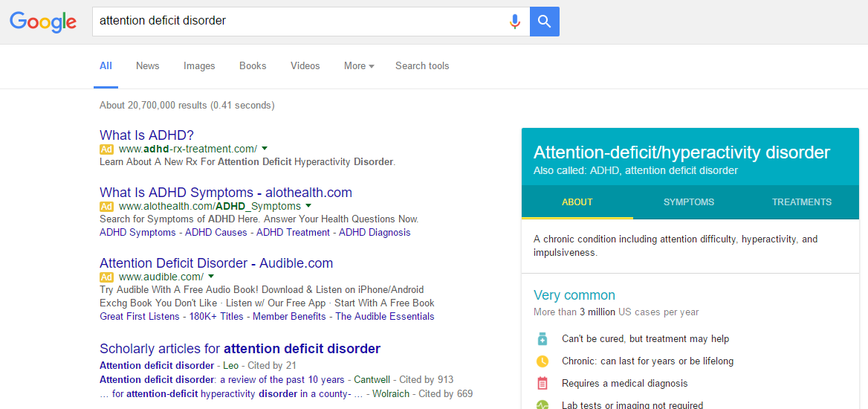Click the blue search magnifier button
The height and width of the screenshot is (409, 868).
coord(545,22)
